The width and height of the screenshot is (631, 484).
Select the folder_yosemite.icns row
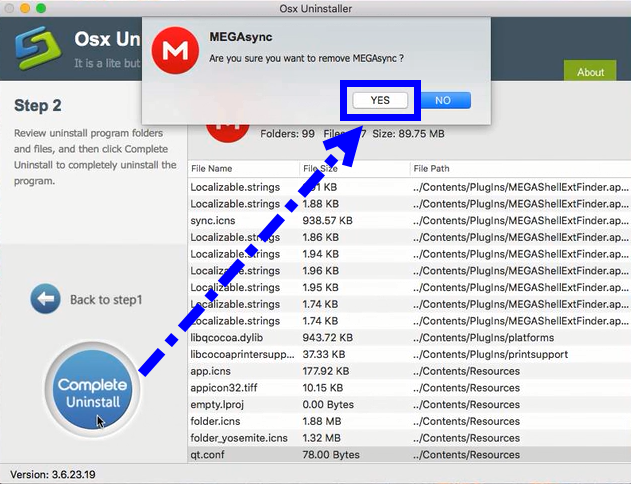coord(237,438)
